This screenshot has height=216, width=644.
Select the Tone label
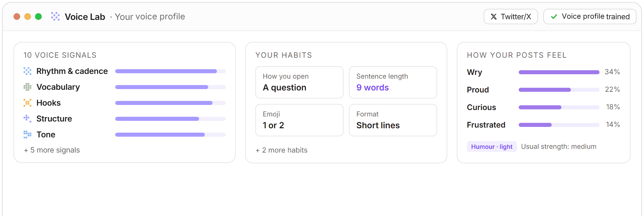point(46,135)
